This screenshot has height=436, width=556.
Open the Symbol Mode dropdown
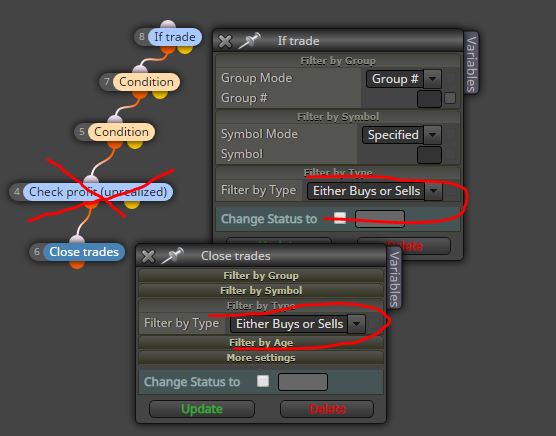(402, 135)
